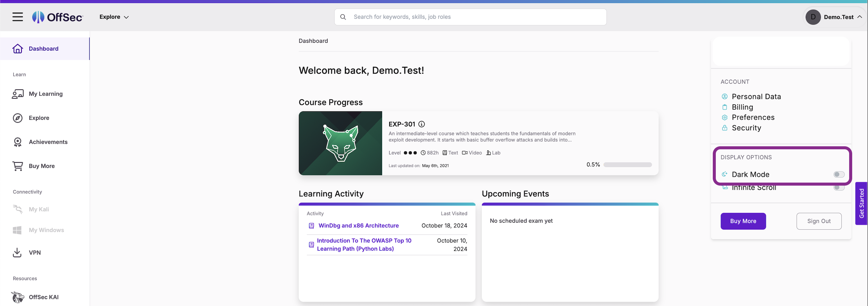Click the Lab flask icon in EXP-301

pos(489,153)
